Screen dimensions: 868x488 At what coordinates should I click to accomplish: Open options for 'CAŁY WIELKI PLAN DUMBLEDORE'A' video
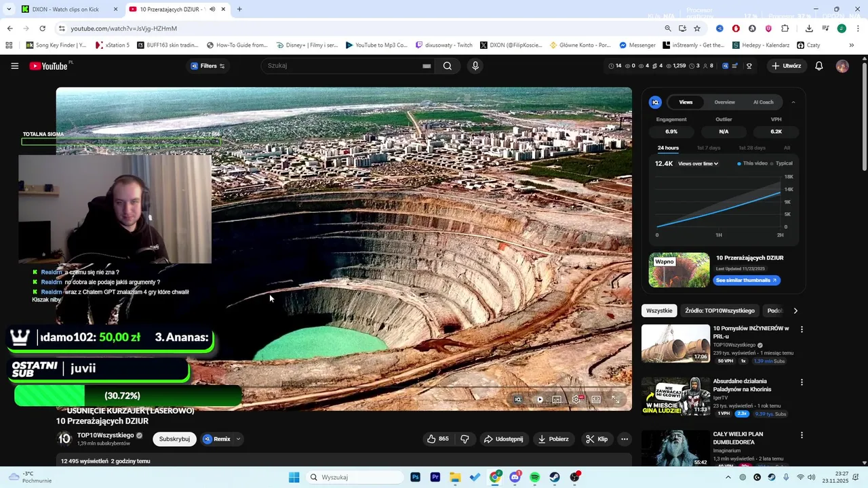(x=802, y=435)
